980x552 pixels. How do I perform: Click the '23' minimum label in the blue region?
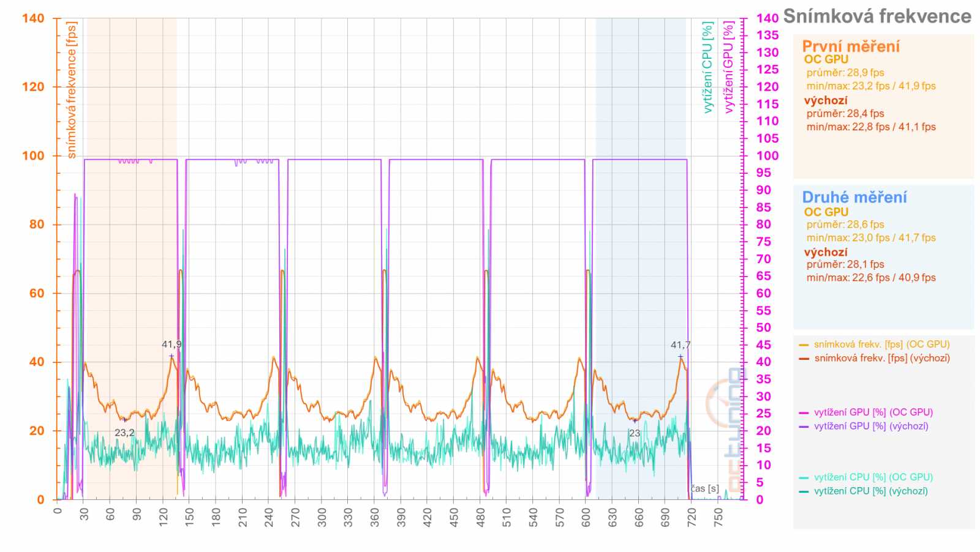pos(634,433)
